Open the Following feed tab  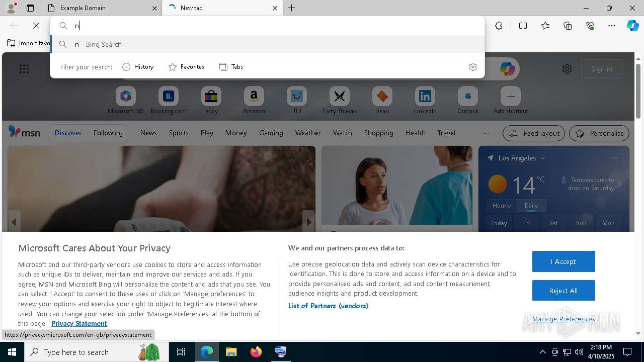[x=108, y=133]
